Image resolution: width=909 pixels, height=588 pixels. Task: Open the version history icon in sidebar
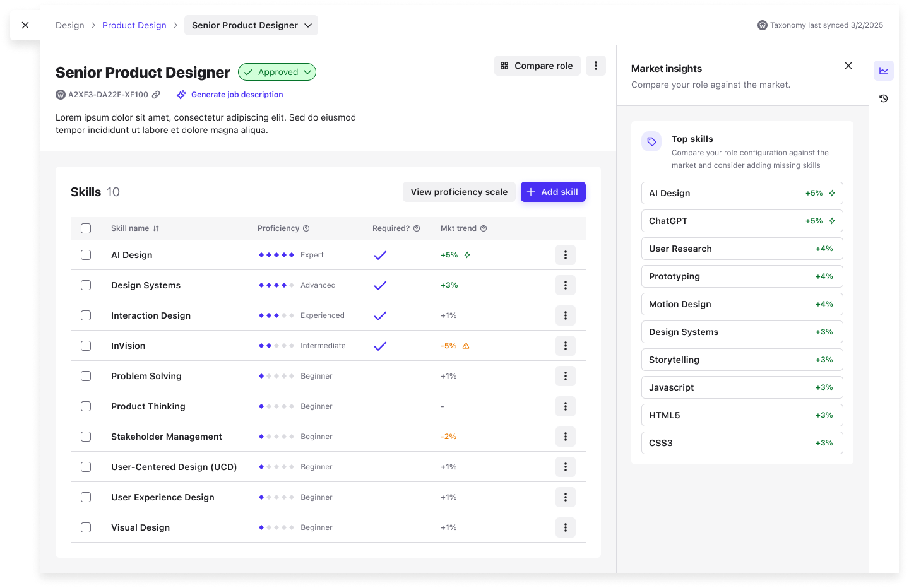[x=884, y=98]
